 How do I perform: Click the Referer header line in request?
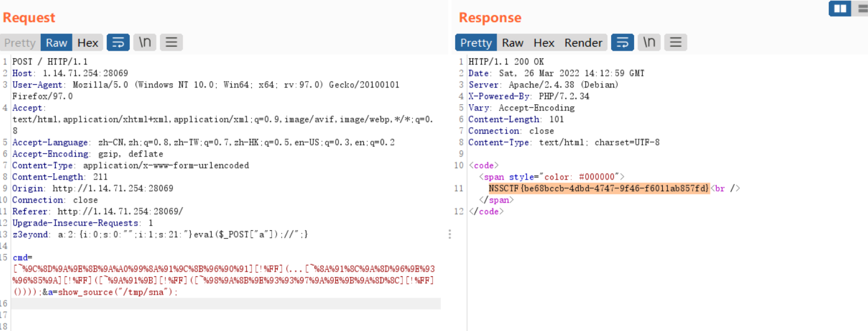pyautogui.click(x=98, y=211)
